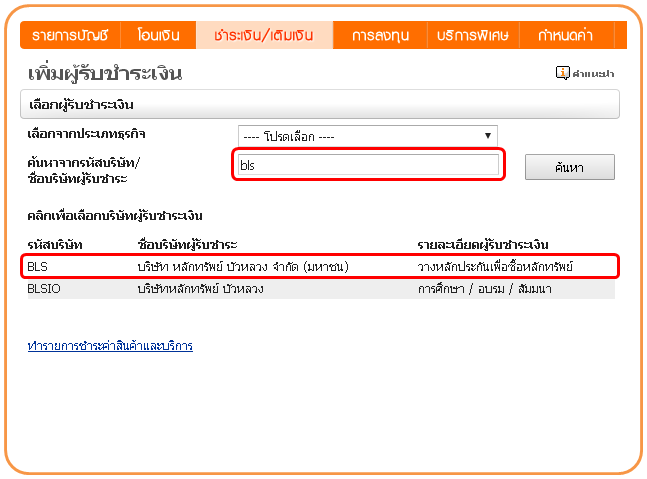Open the รายการบัญชี tab

pyautogui.click(x=70, y=35)
